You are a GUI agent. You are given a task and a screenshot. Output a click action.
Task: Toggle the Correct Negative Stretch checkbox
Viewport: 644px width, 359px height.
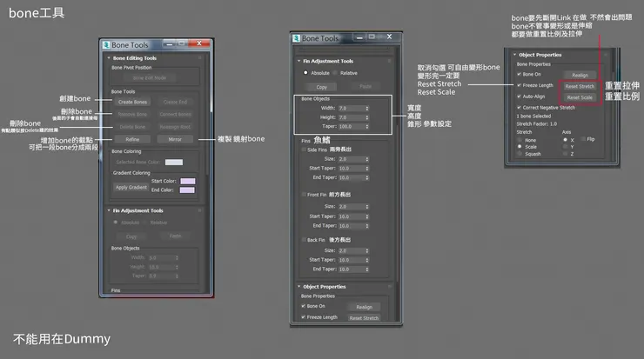520,108
